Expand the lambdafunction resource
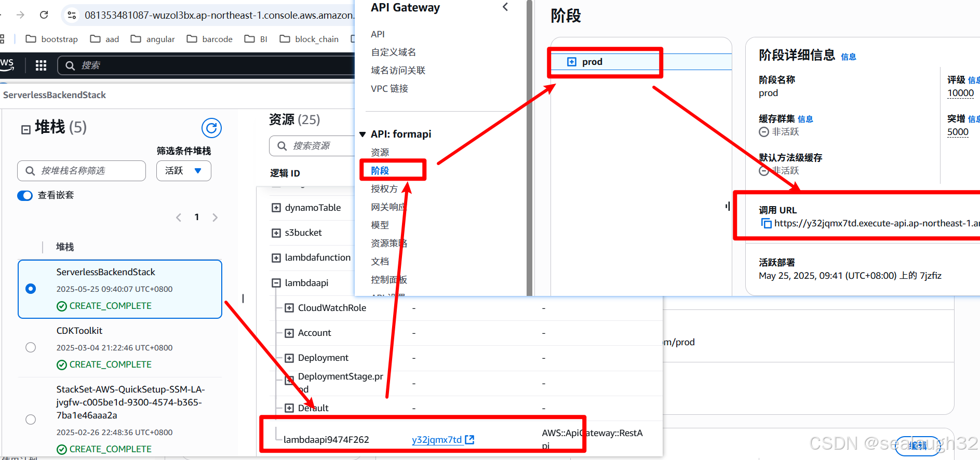 (x=276, y=258)
